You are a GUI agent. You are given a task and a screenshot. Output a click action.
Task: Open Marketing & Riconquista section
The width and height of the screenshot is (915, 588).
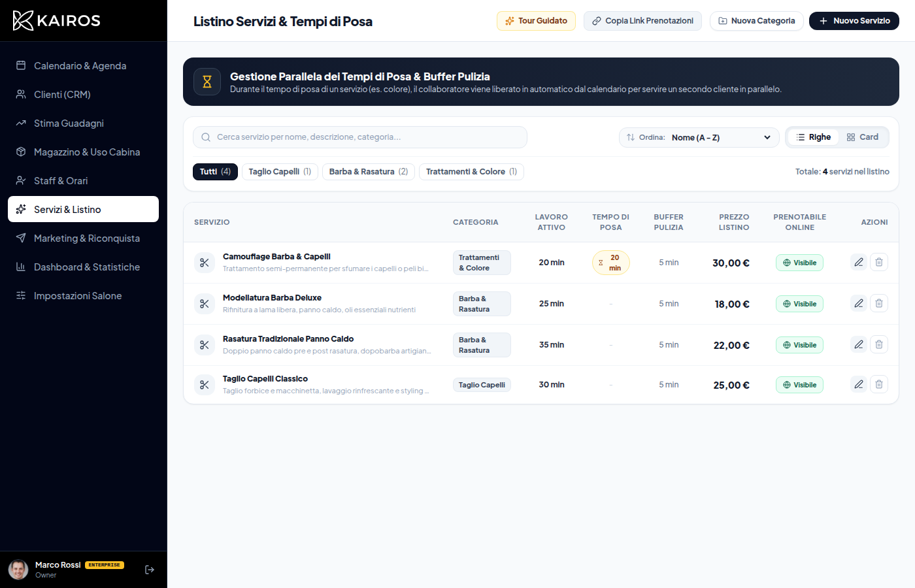(x=83, y=238)
